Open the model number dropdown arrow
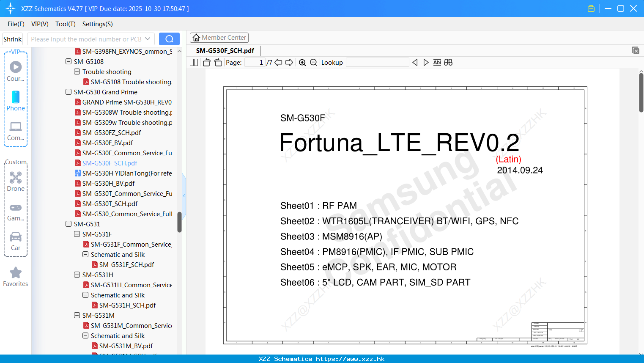This screenshot has width=644, height=363. (x=148, y=39)
